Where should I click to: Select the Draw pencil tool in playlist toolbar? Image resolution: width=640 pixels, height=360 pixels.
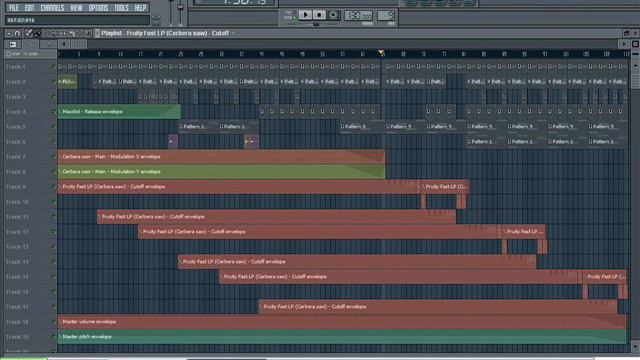coord(29,33)
